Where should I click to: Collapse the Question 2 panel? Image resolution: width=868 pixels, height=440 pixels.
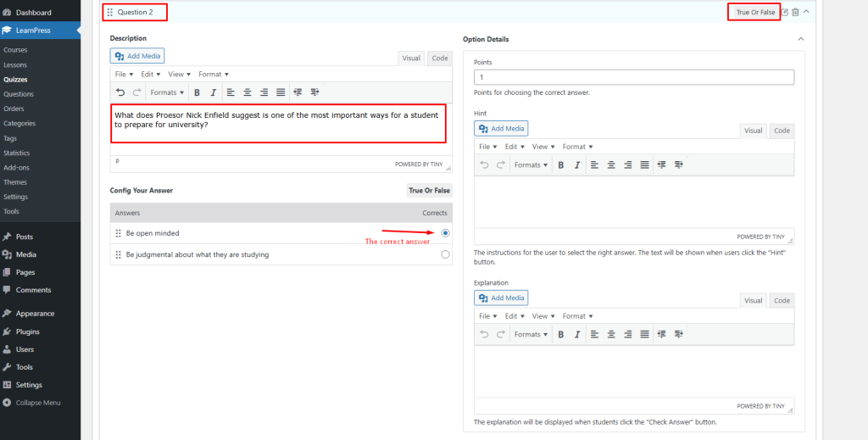pyautogui.click(x=806, y=12)
